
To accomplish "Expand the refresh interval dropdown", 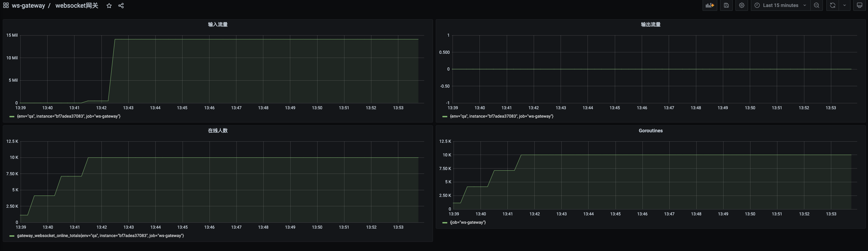I will tap(845, 5).
